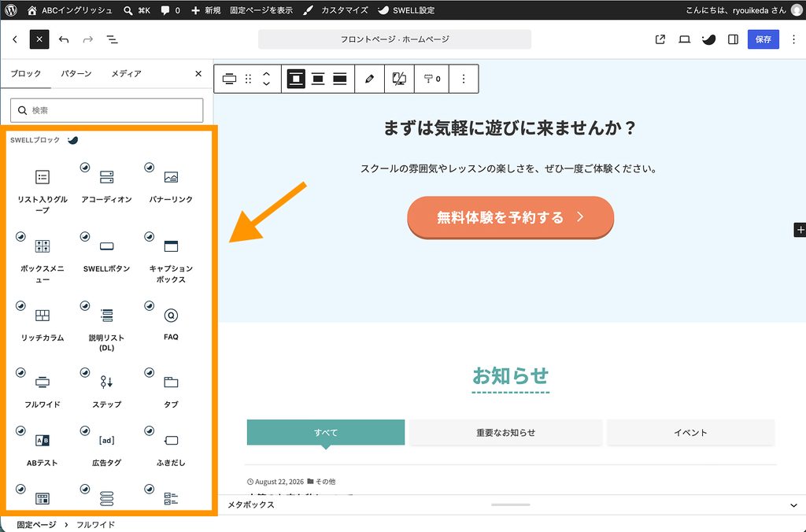This screenshot has width=806, height=532.
Task: Insert アコーディオン block
Action: pos(106,185)
